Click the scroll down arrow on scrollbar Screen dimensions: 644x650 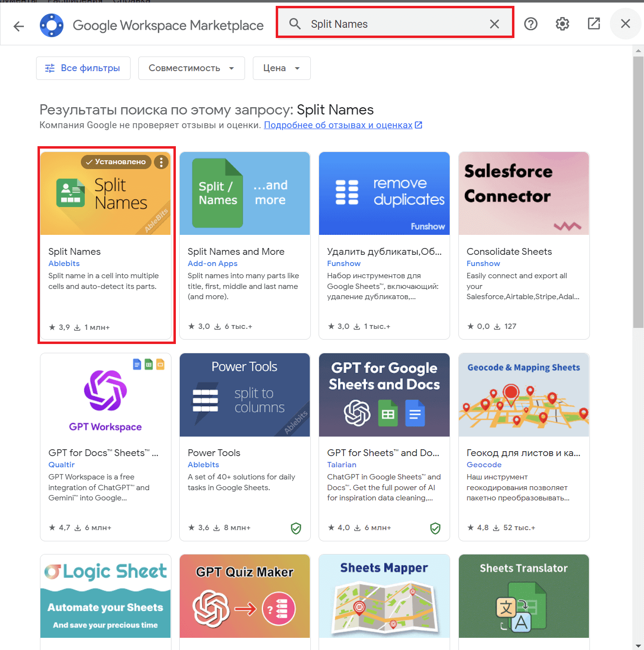pos(638,646)
